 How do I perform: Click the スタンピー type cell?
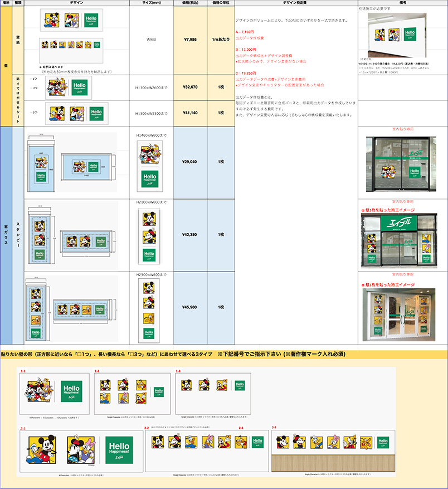tap(18, 235)
